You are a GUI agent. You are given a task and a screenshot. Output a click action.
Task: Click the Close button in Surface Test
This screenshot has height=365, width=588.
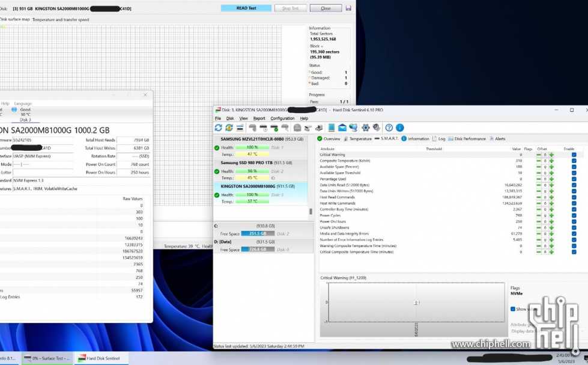(x=326, y=8)
